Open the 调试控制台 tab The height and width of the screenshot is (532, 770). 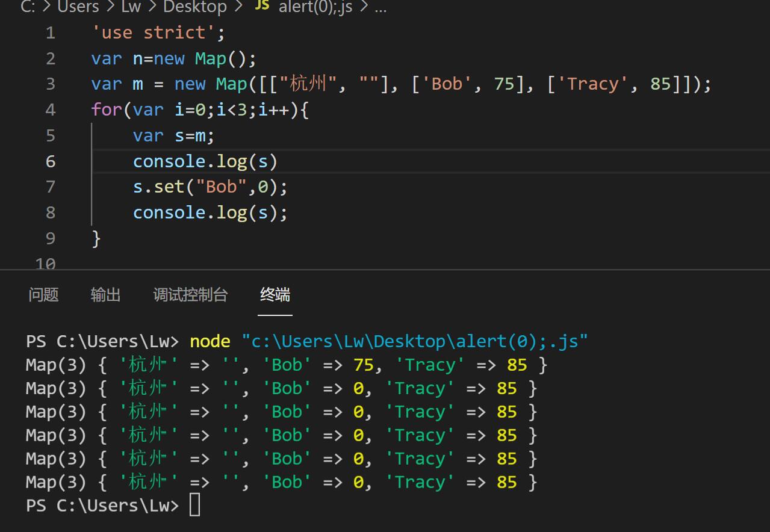click(190, 295)
